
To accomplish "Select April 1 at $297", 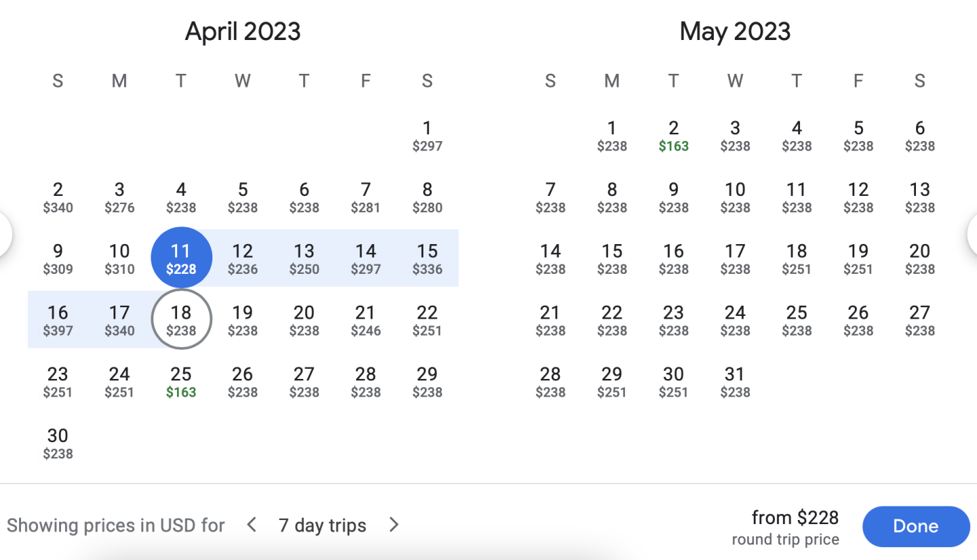I will click(427, 136).
